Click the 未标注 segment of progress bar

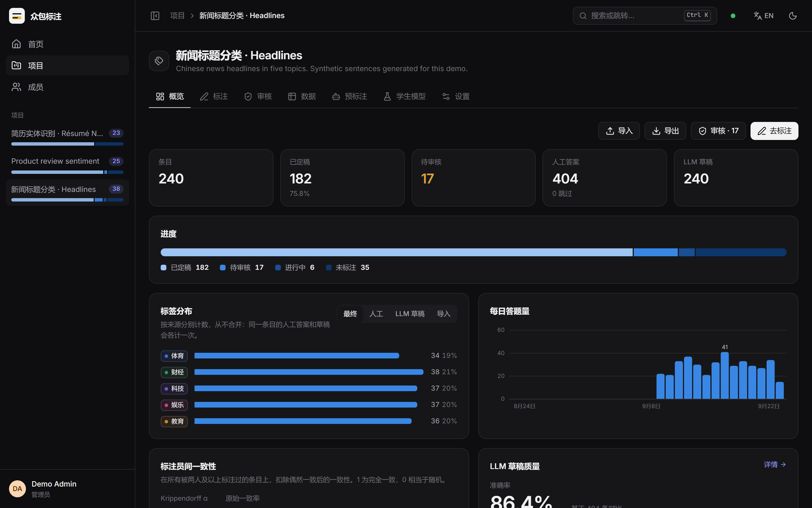click(x=741, y=252)
